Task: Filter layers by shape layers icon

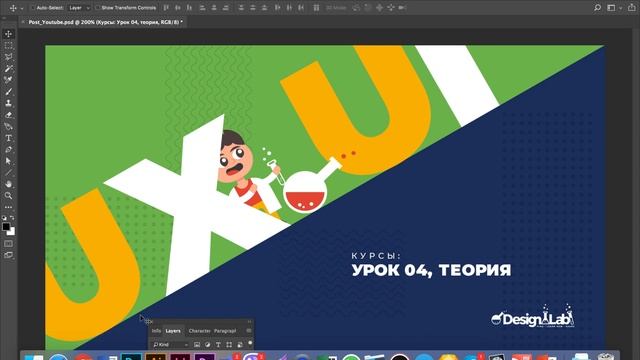Action: [229, 345]
